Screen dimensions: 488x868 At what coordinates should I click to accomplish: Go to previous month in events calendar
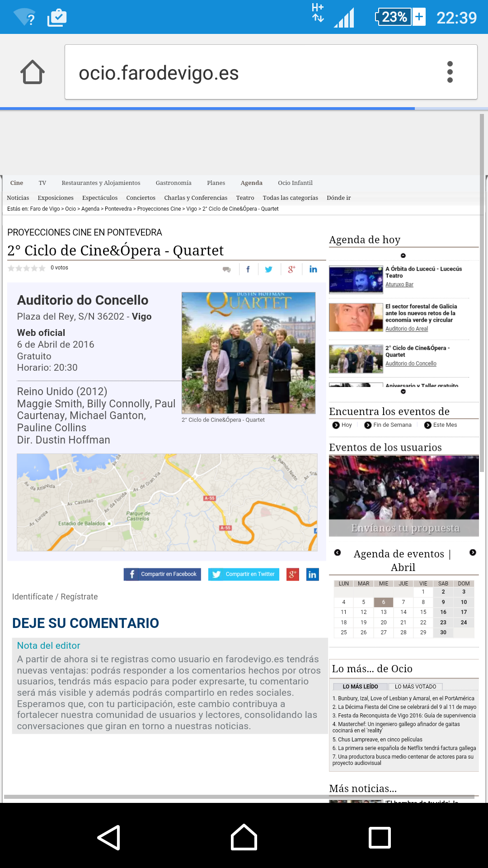[338, 552]
